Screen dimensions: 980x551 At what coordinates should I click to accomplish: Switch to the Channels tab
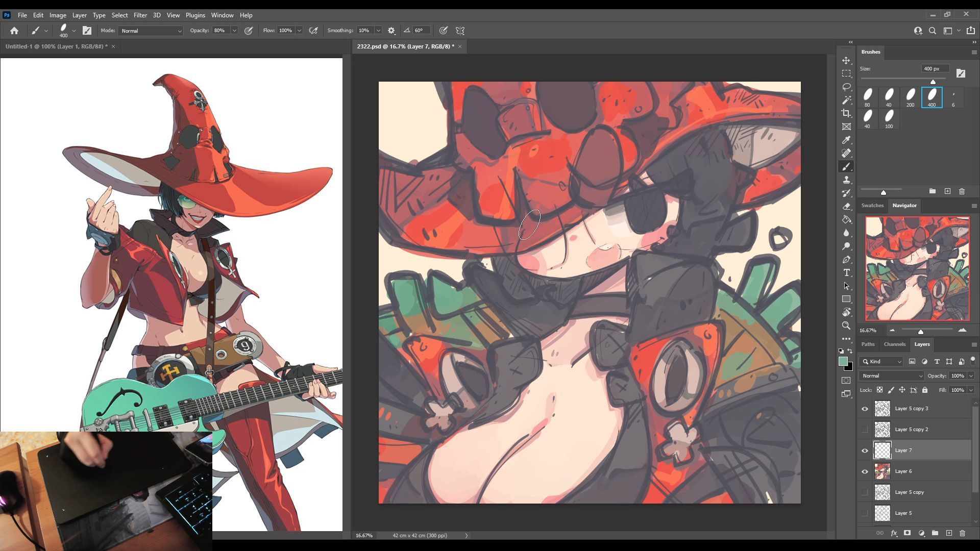tap(894, 344)
